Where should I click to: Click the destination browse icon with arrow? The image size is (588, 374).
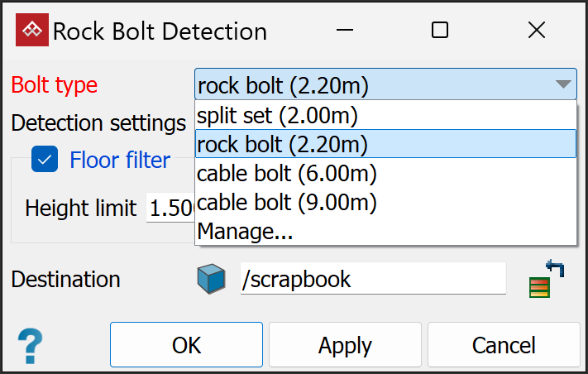pyautogui.click(x=546, y=279)
